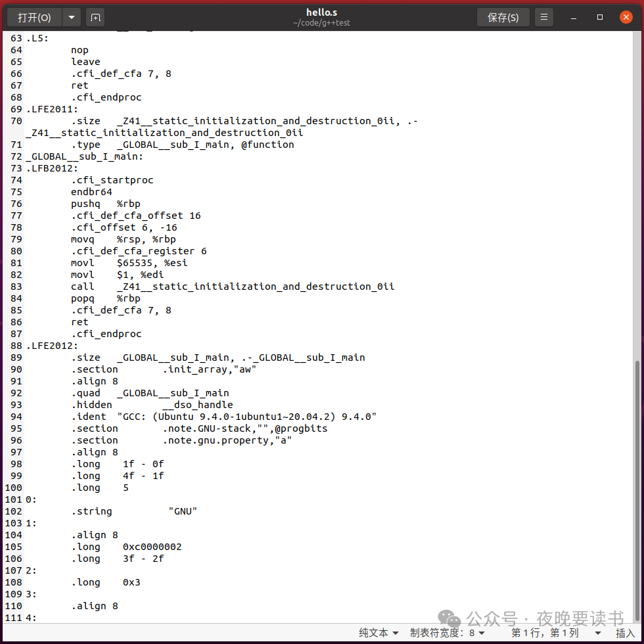Click '.type _GLOBAL__sub_I_main, @function' line
Screen dimensions: 644x644
point(183,145)
